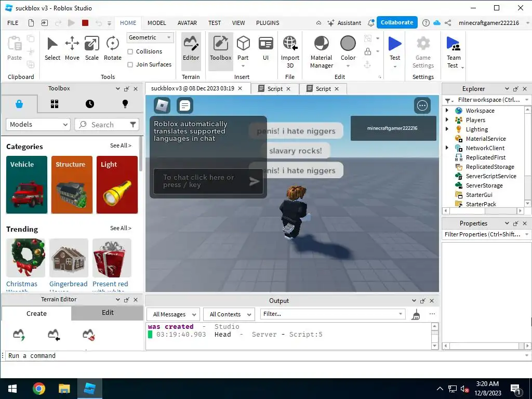Choose the Rotate tool
This screenshot has height=399, width=532.
(113, 48)
